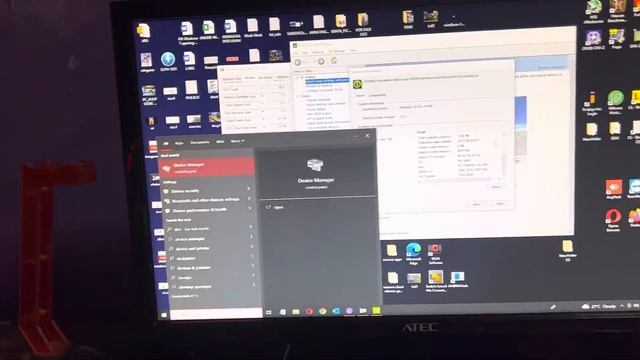
Task: Switch to the Web search tab
Action: [220, 142]
